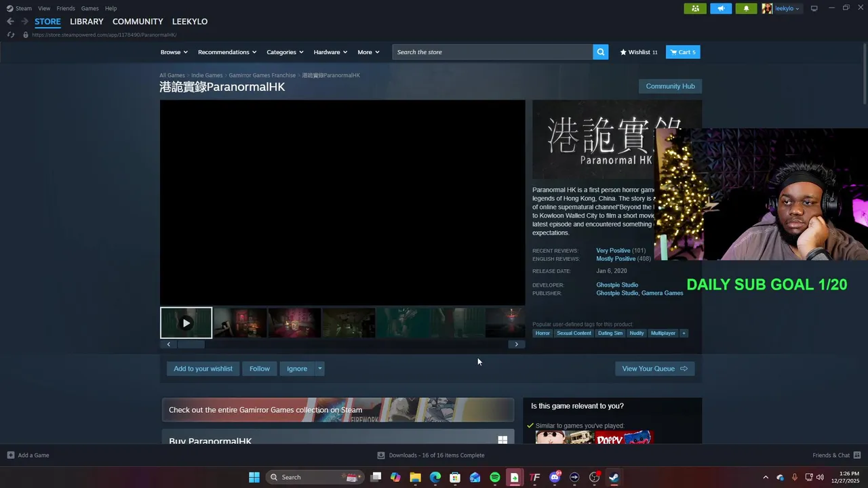
Task: Open Windows Start menu
Action: tap(254, 477)
